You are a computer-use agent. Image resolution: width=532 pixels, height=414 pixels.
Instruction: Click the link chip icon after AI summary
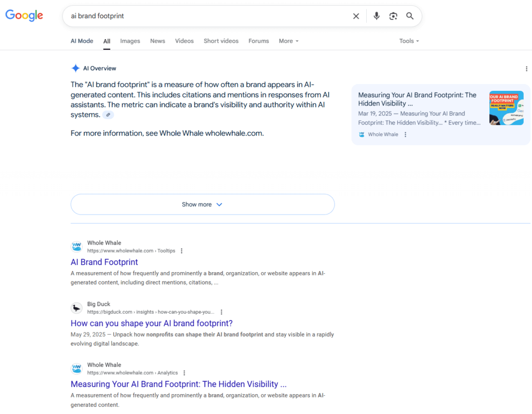tap(108, 115)
